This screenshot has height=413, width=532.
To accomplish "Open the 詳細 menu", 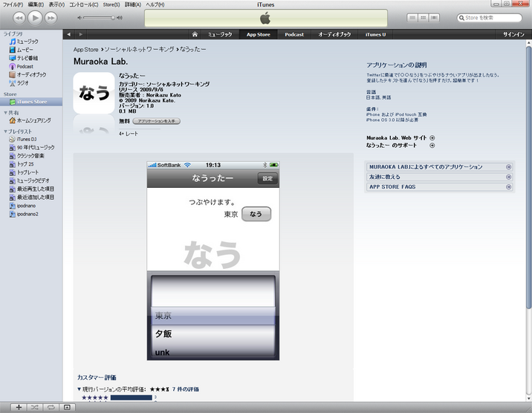I will [x=133, y=4].
